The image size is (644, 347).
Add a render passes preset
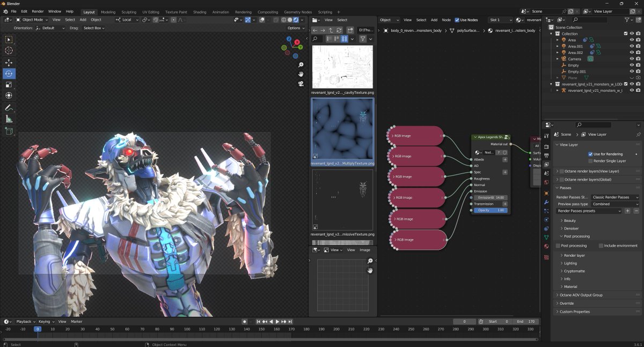click(x=628, y=211)
